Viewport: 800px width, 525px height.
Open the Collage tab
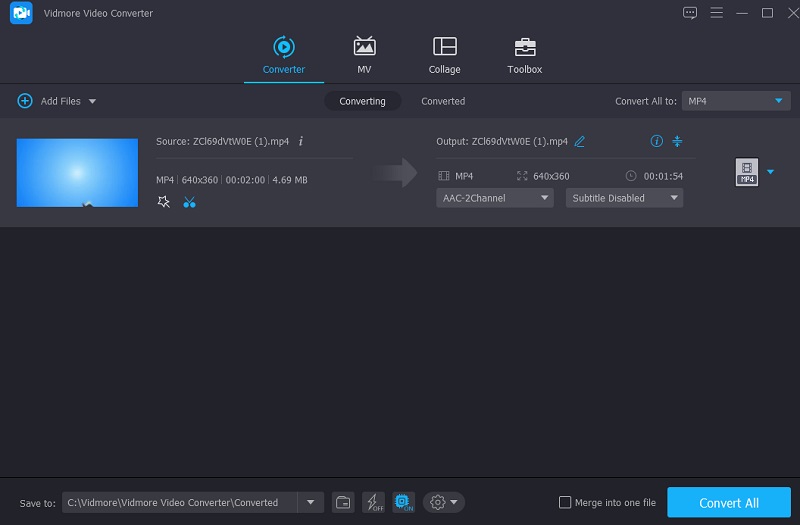444,55
